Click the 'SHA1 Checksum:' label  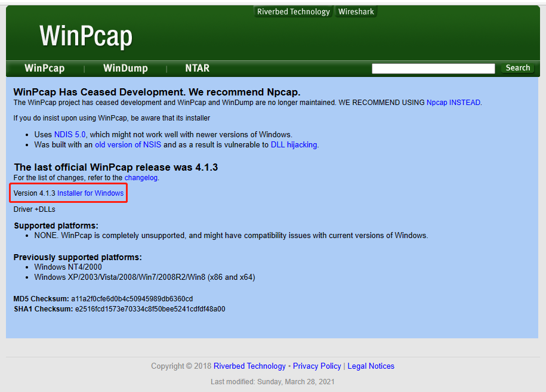click(x=44, y=309)
